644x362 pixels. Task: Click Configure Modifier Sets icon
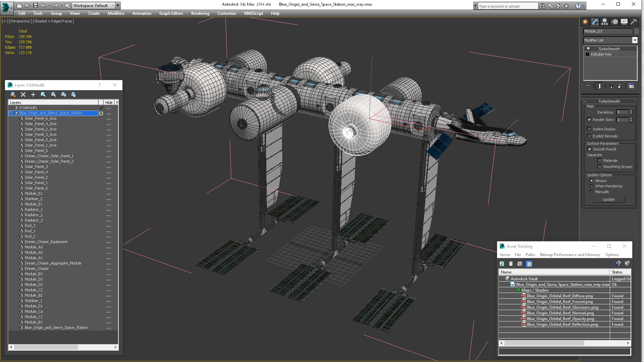[631, 86]
